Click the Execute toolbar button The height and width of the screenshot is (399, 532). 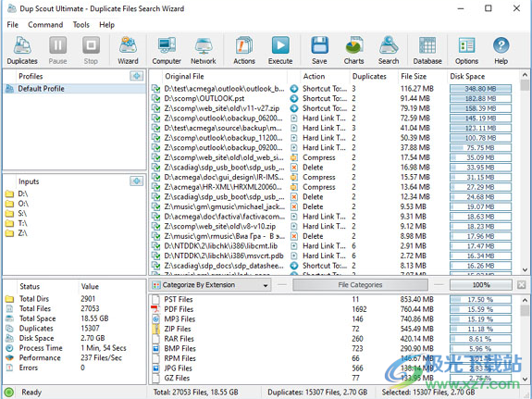pyautogui.click(x=280, y=50)
